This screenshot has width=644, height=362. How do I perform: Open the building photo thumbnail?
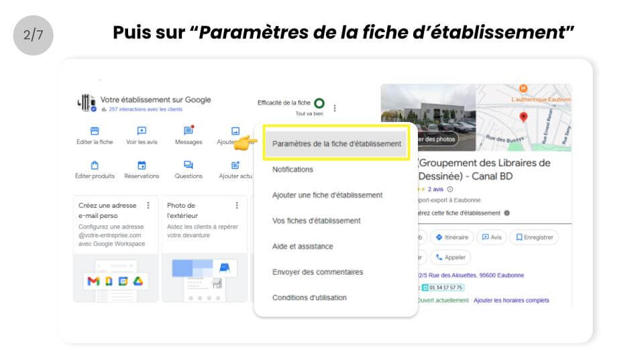click(428, 117)
